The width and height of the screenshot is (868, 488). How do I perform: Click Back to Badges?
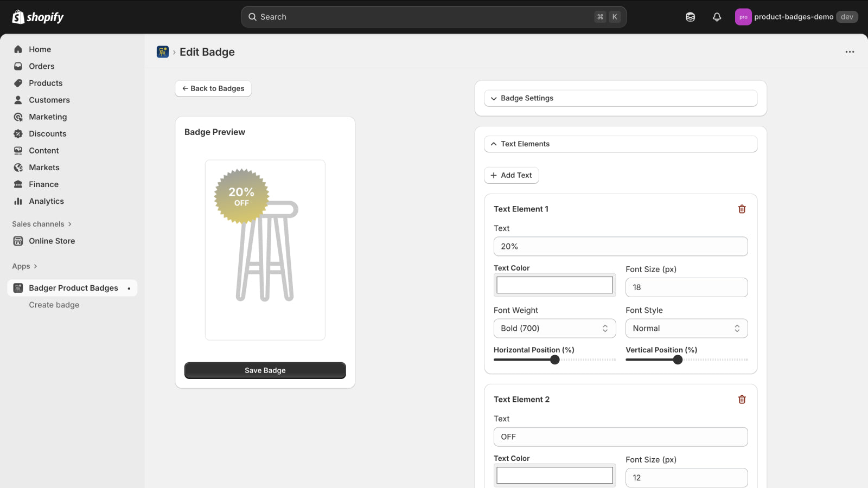pos(213,88)
